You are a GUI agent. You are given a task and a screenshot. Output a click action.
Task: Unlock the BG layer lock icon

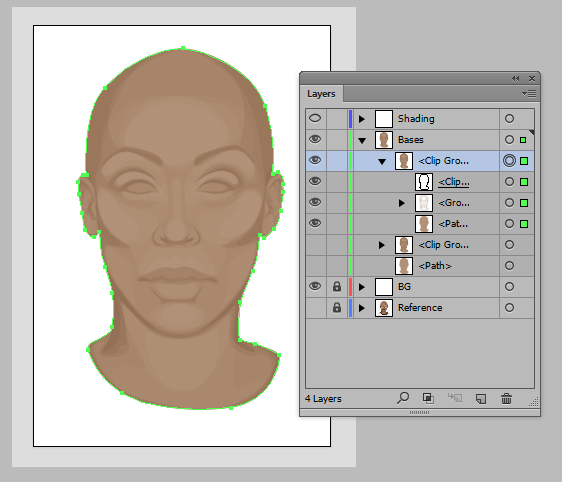[x=337, y=287]
